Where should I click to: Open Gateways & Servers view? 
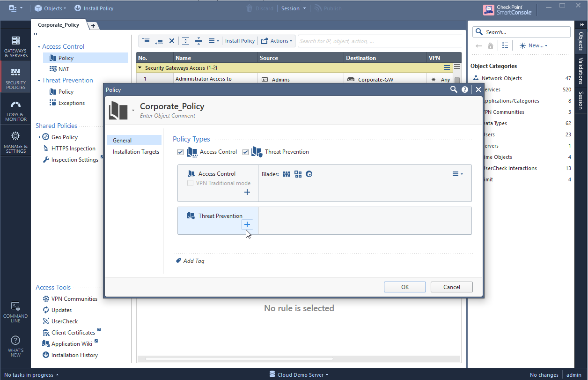(15, 46)
